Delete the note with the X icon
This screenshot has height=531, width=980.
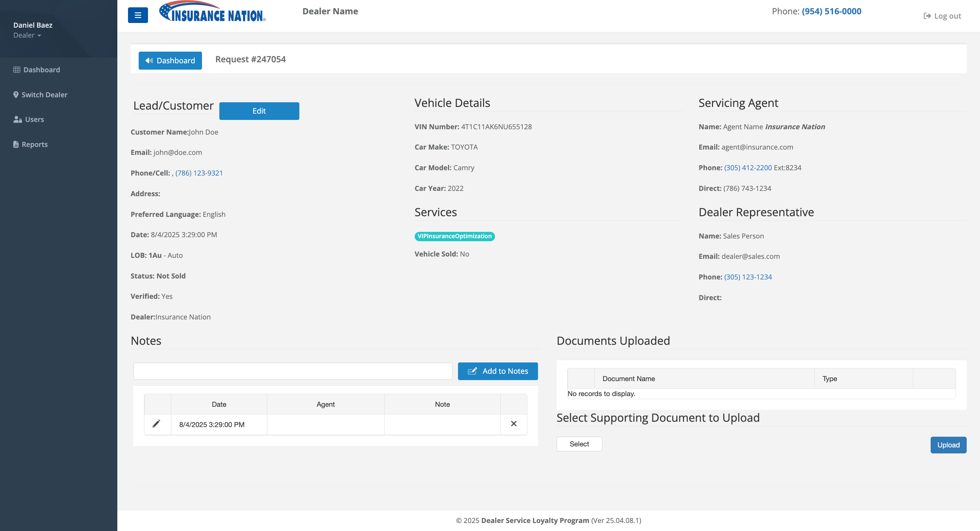pyautogui.click(x=514, y=424)
